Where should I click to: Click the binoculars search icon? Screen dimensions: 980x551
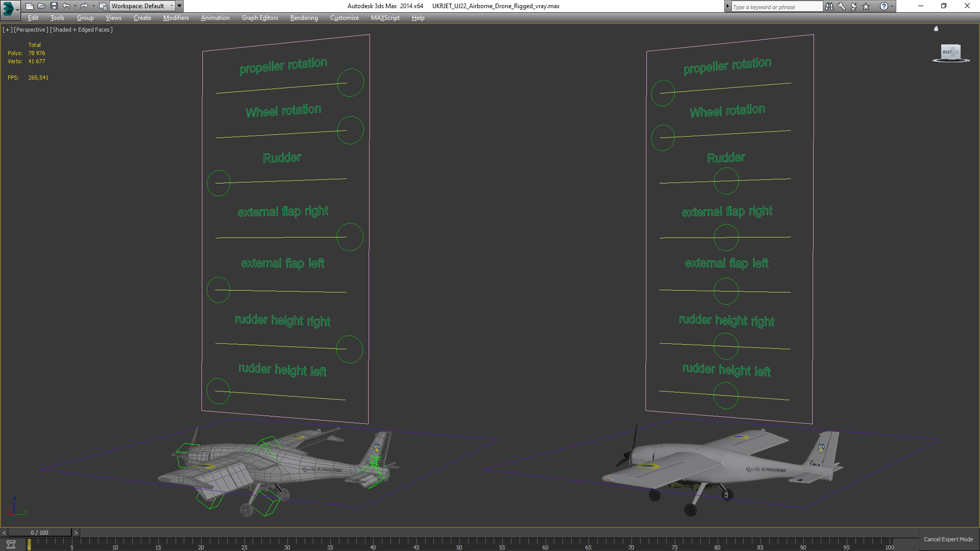[x=829, y=6]
